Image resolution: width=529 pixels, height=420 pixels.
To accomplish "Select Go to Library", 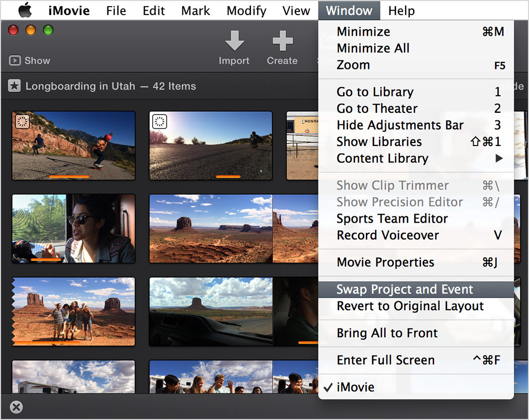I will (416, 92).
